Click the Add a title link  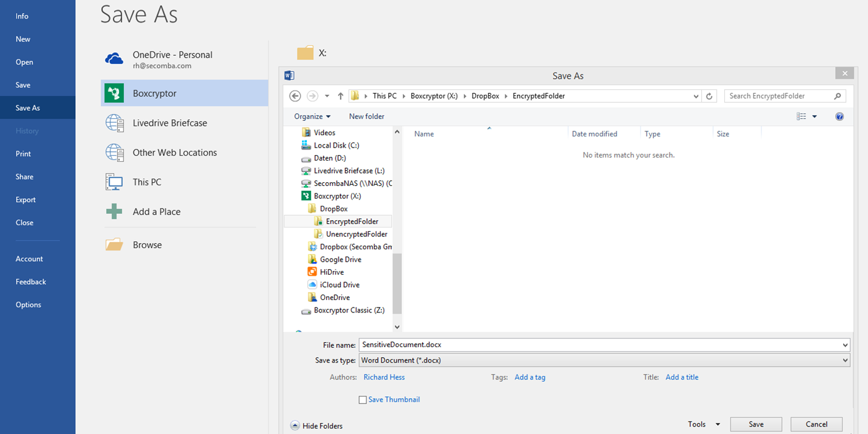coord(682,377)
